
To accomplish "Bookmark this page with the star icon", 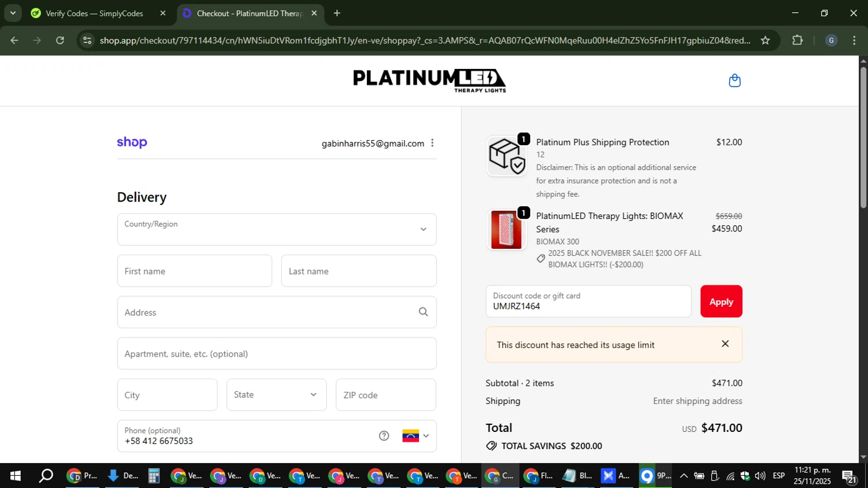I will pos(765,41).
